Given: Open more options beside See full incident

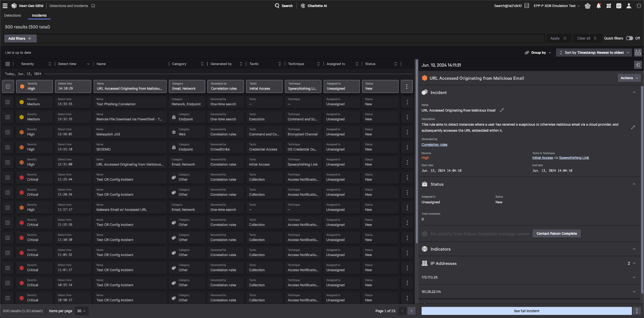Looking at the screenshot, I should (637, 311).
